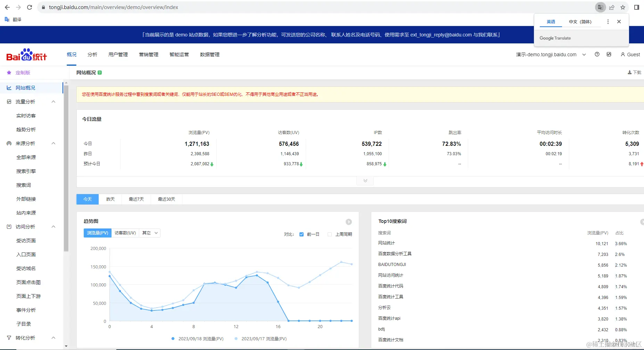
Task: Open the 智能运营 top tab
Action: (179, 55)
